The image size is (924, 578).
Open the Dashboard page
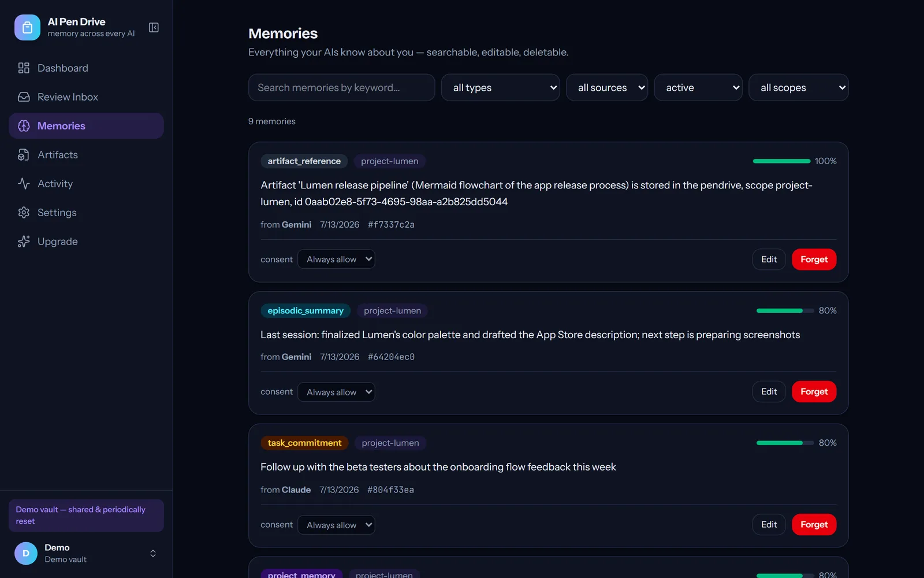tap(86, 68)
